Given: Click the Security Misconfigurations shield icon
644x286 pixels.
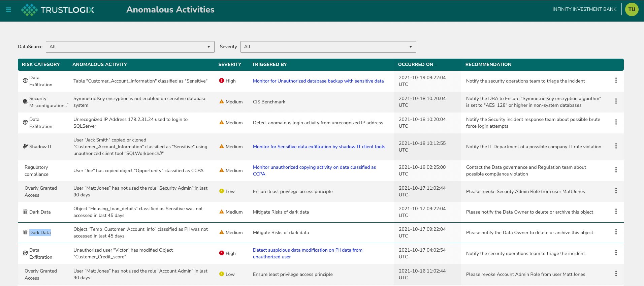Looking at the screenshot, I should pyautogui.click(x=25, y=101).
